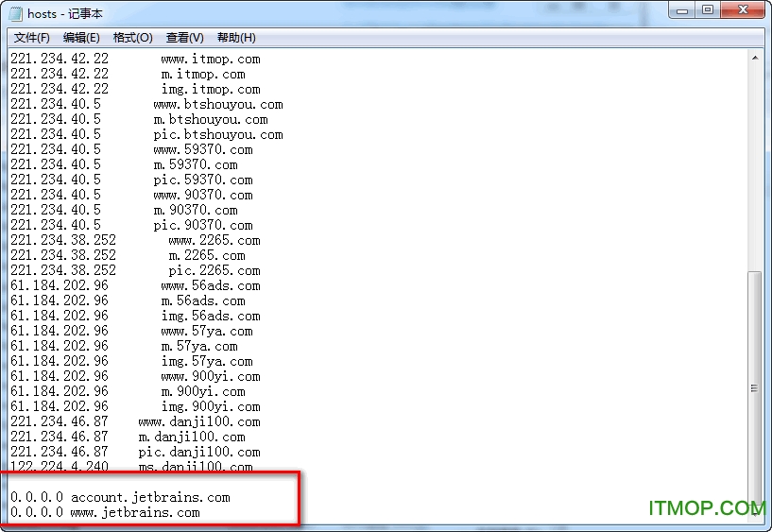Click 0.0.0.0 before account.jetbrains.com
Screen dimensions: 772x532
37,497
